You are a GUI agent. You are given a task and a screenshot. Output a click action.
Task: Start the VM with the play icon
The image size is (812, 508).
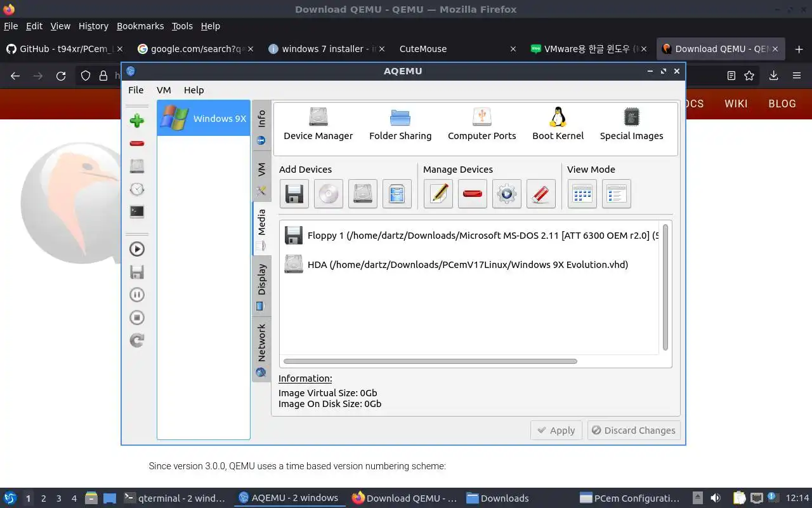(x=137, y=249)
